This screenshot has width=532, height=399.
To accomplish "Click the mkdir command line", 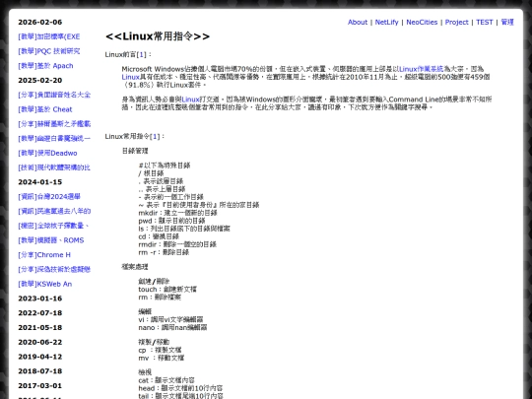I will click(x=177, y=213).
